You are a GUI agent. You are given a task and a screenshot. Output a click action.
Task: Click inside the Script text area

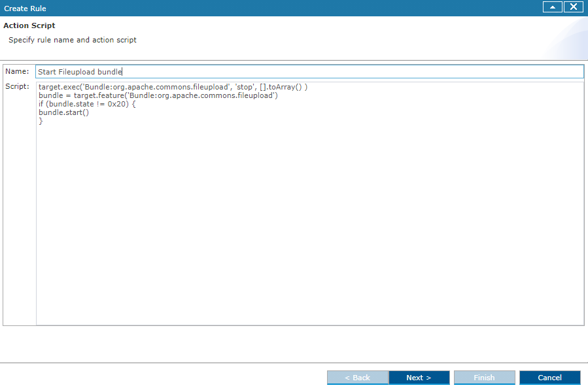point(310,203)
